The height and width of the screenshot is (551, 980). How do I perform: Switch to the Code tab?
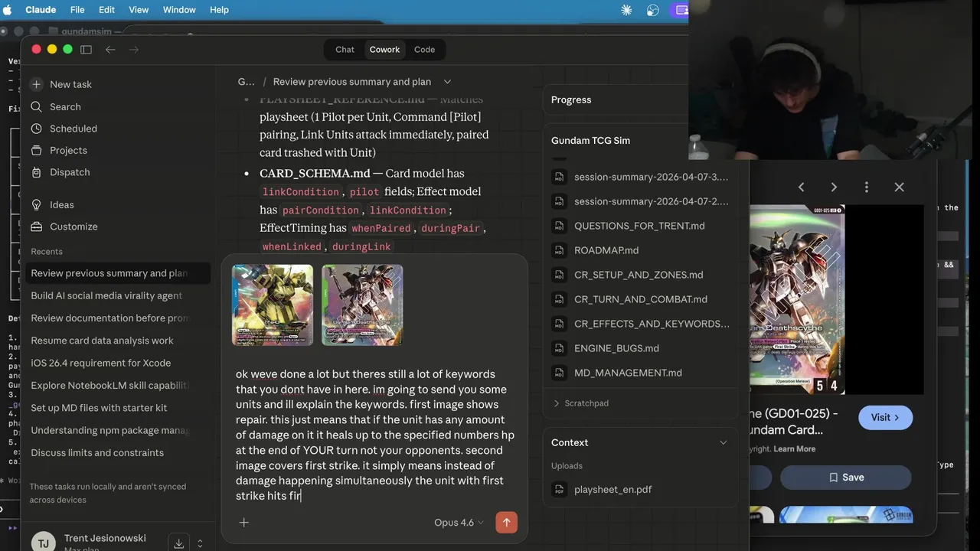point(424,49)
